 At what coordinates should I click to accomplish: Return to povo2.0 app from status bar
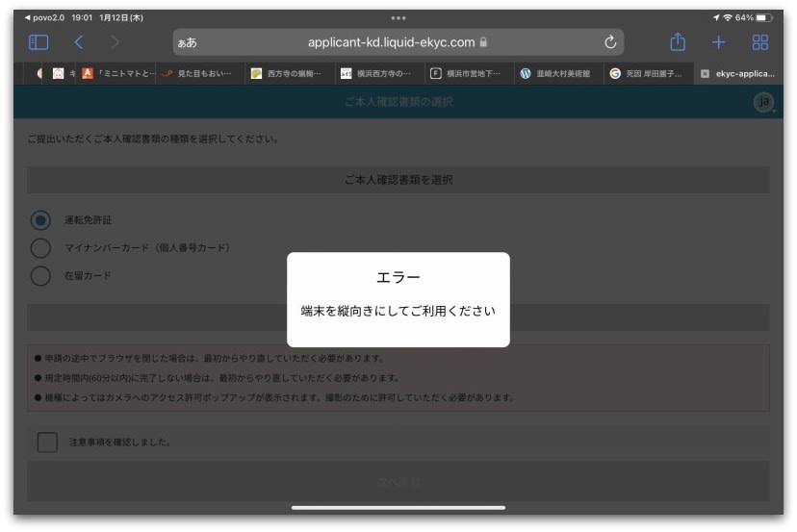44,17
